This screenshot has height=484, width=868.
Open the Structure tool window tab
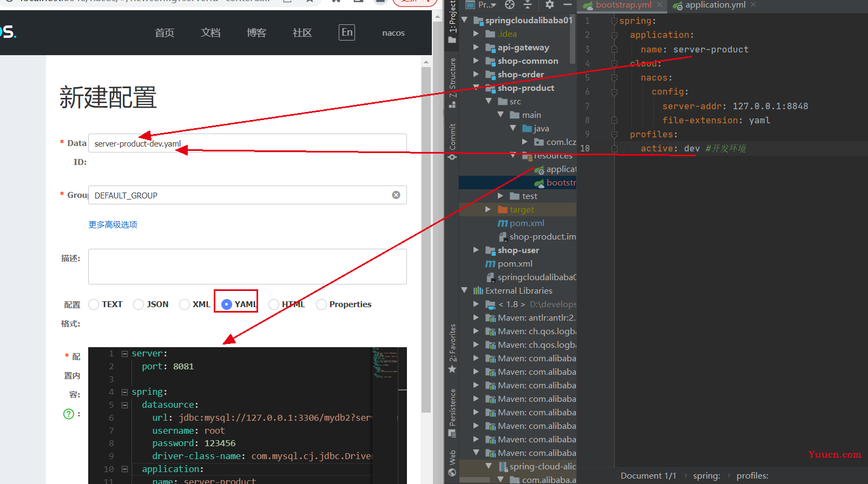click(452, 82)
